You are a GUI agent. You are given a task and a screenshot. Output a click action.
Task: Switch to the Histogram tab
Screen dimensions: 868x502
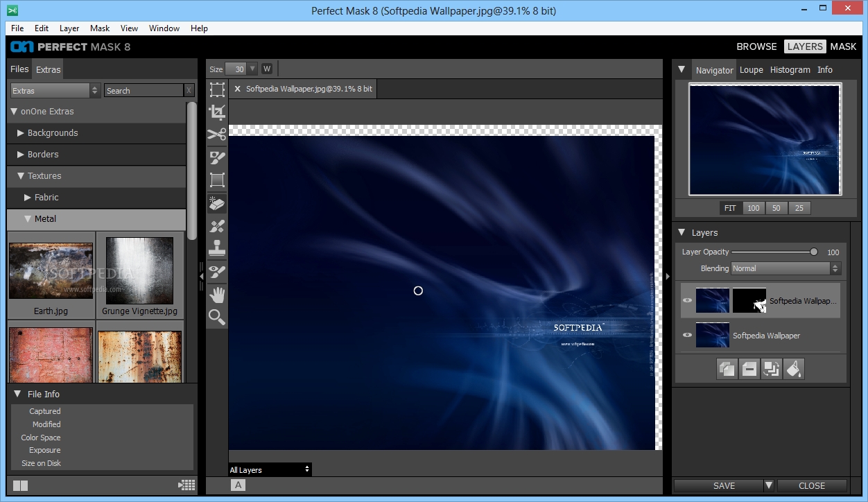click(790, 69)
